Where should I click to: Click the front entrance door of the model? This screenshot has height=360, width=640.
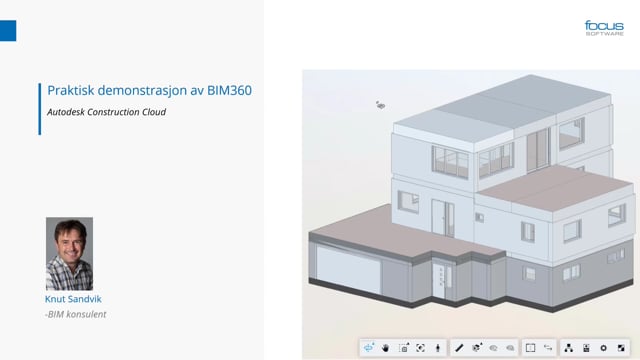439,280
